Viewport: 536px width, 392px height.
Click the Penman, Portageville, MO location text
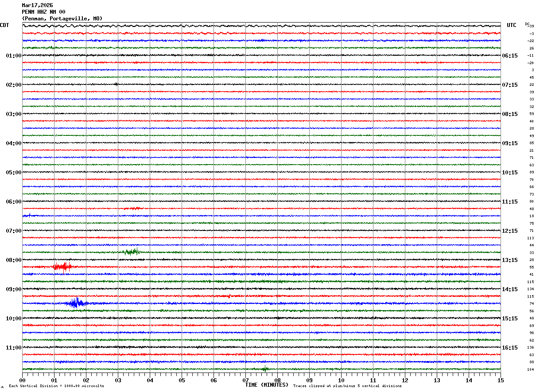coord(62,19)
